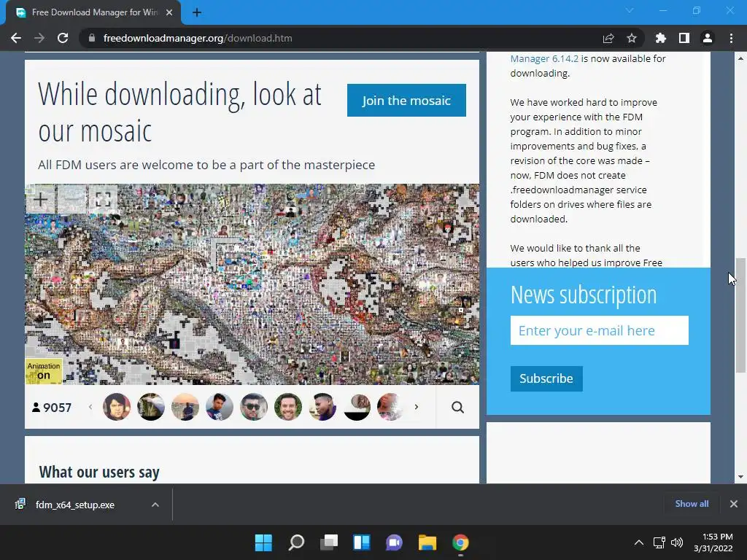
Task: Open site security lock info
Action: 92,38
